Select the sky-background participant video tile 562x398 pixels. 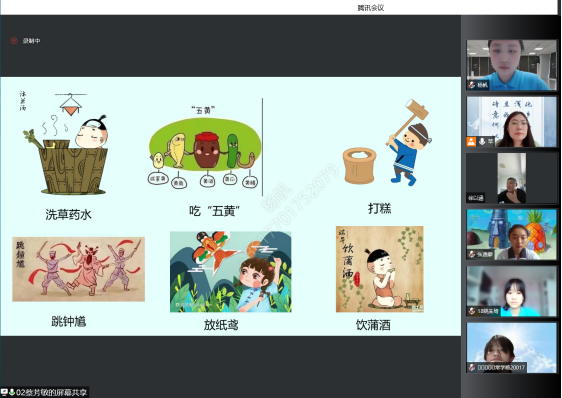pos(511,347)
